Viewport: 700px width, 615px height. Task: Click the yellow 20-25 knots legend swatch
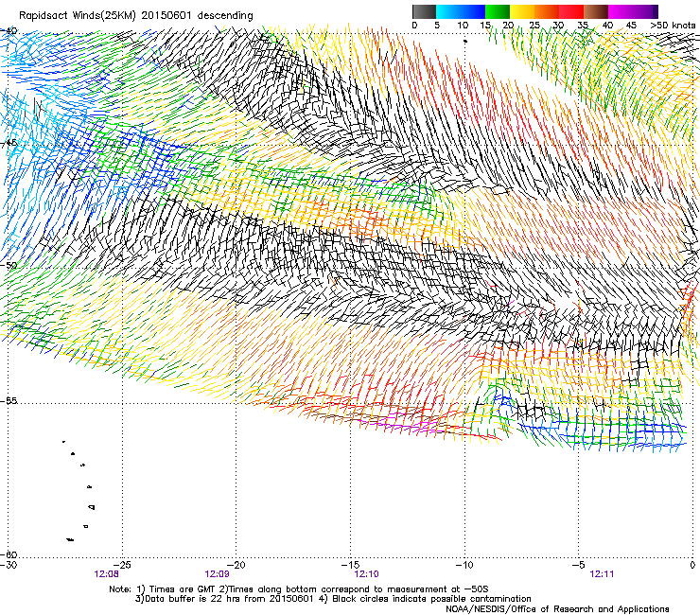[522, 11]
